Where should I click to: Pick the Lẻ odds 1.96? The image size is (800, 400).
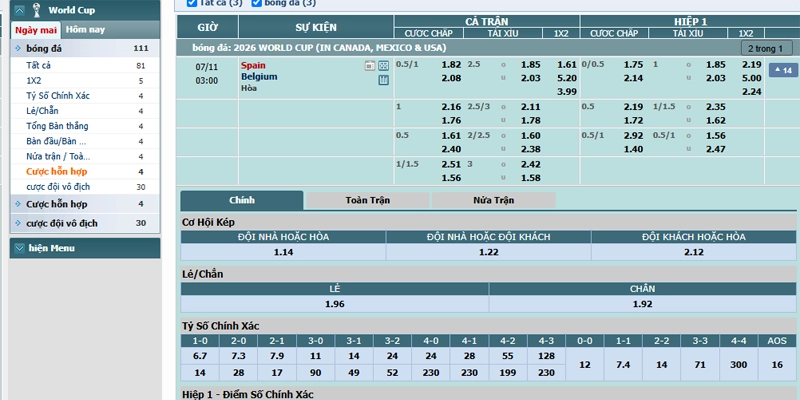pyautogui.click(x=335, y=304)
